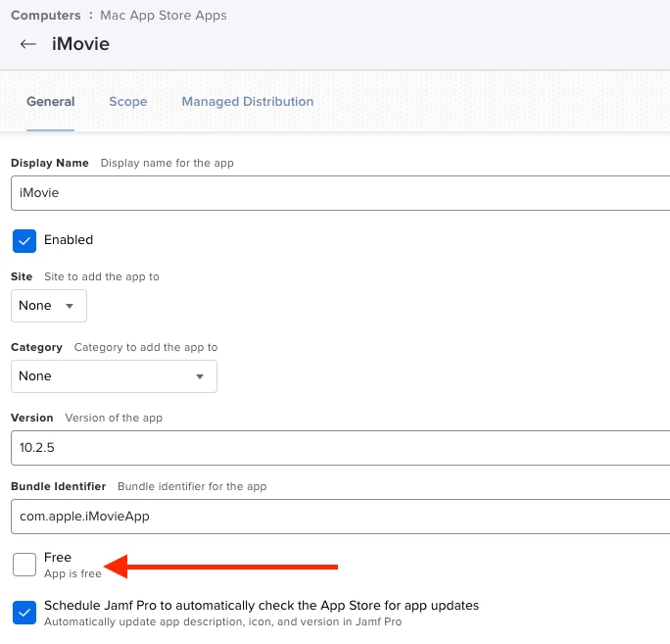Click the Version input field
The width and height of the screenshot is (670, 644).
340,448
